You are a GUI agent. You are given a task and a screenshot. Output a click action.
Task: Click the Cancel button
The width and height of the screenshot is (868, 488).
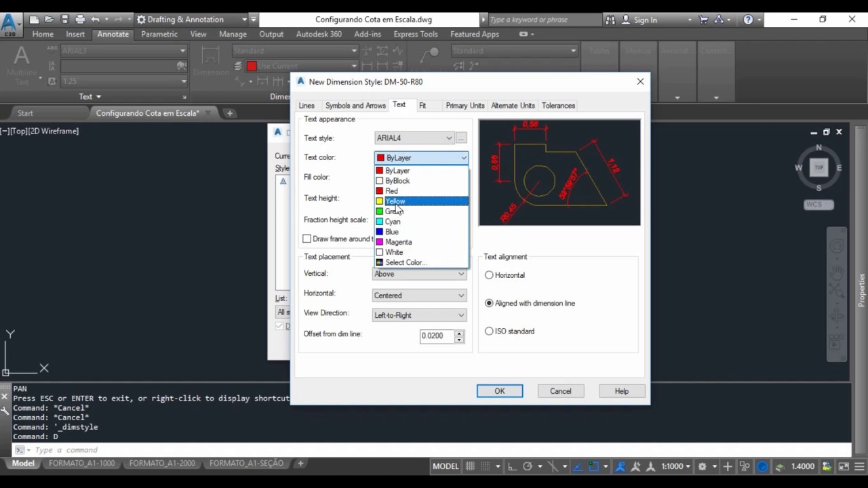click(561, 391)
